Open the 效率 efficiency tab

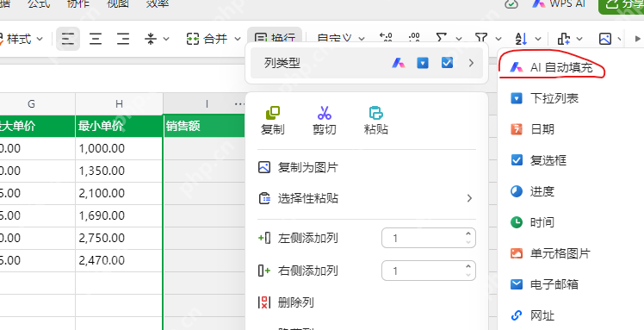158,3
